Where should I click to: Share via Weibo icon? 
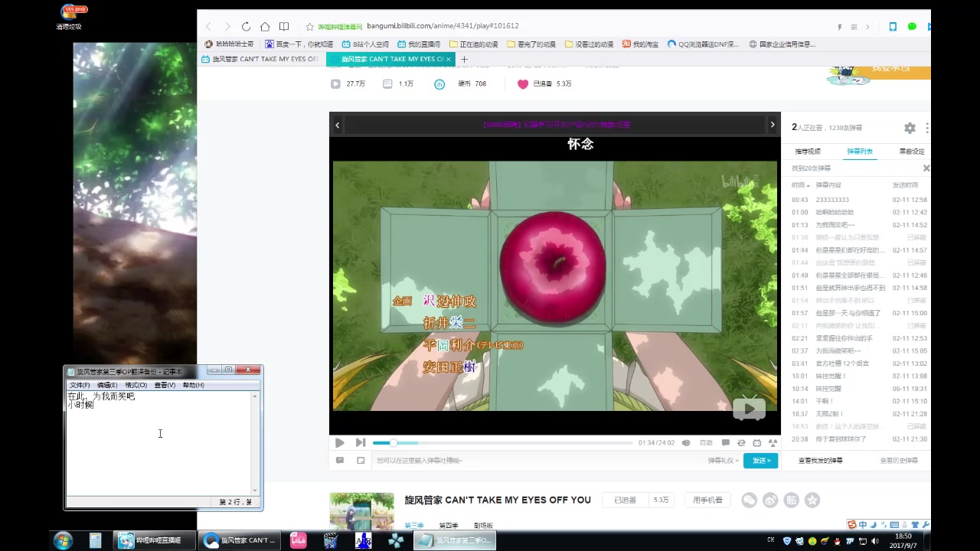click(770, 500)
